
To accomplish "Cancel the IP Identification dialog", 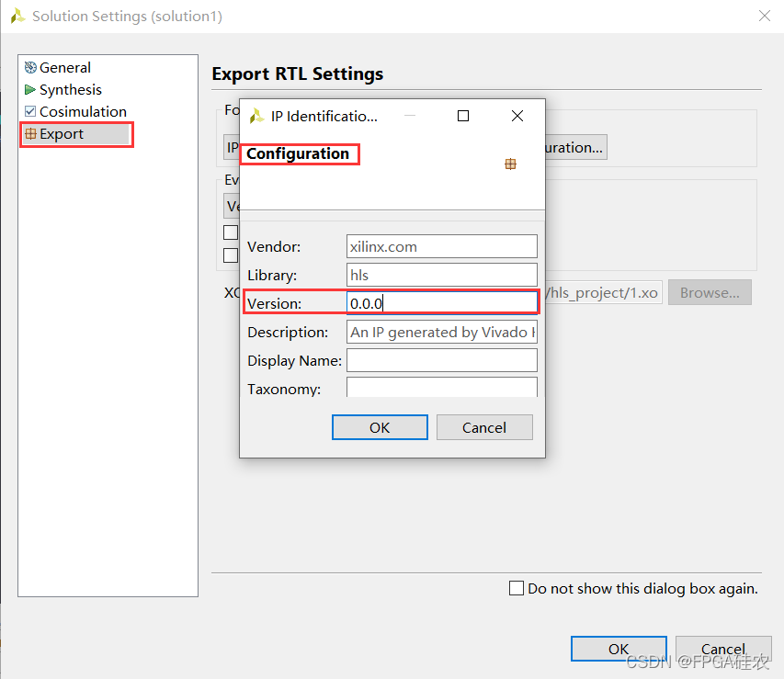I will (x=484, y=427).
